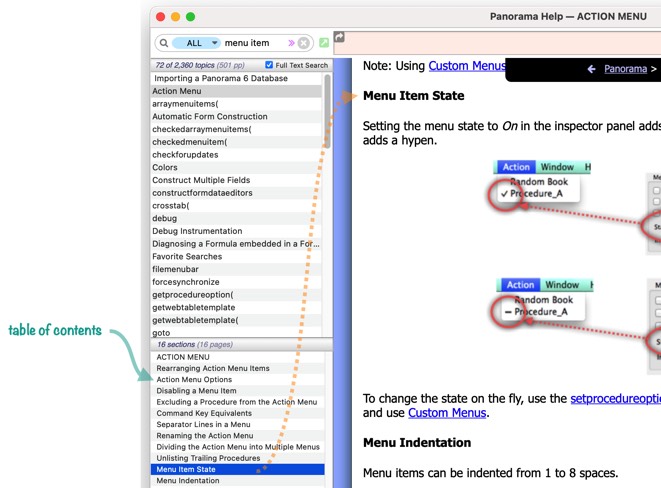Select checkedmenuitem( topic
Screen dimensions: 661x488
coord(236,142)
